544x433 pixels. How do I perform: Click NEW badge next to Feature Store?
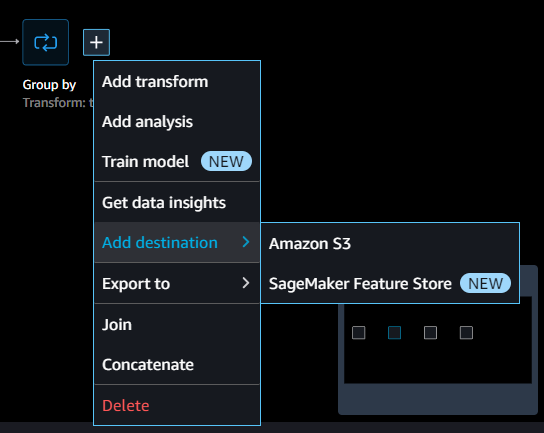[485, 283]
